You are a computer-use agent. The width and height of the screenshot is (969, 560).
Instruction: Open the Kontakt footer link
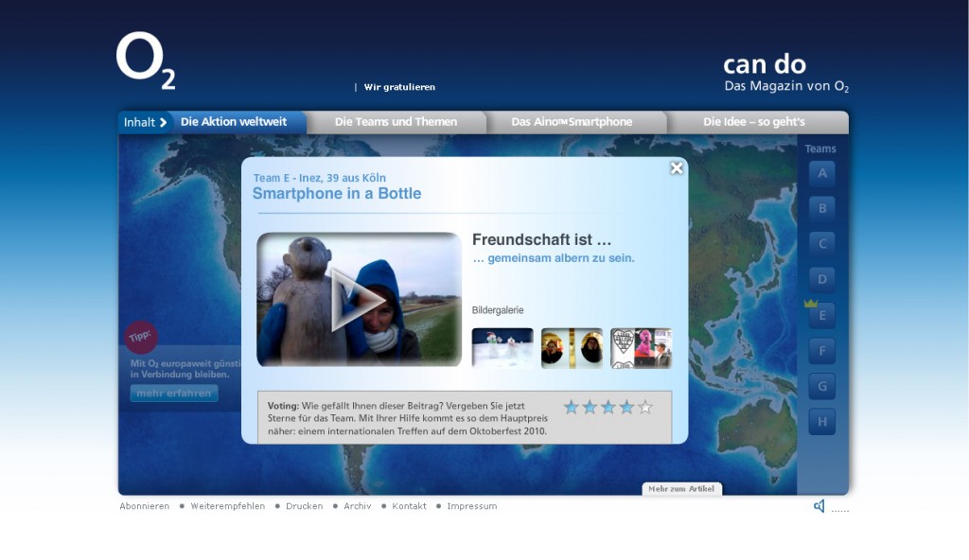(409, 506)
